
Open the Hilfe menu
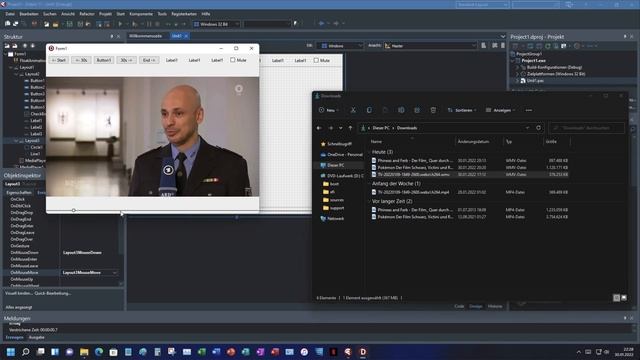206,14
